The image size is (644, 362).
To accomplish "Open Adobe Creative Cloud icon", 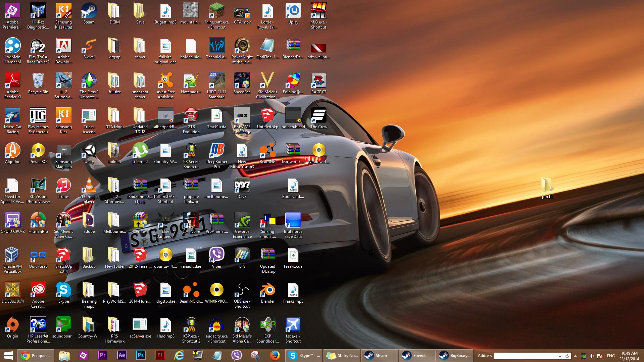I will (x=38, y=295).
